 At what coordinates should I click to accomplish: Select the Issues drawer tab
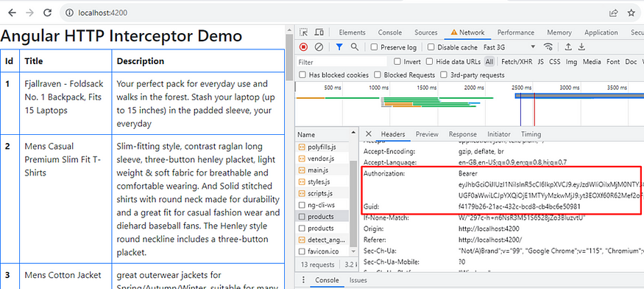click(358, 280)
